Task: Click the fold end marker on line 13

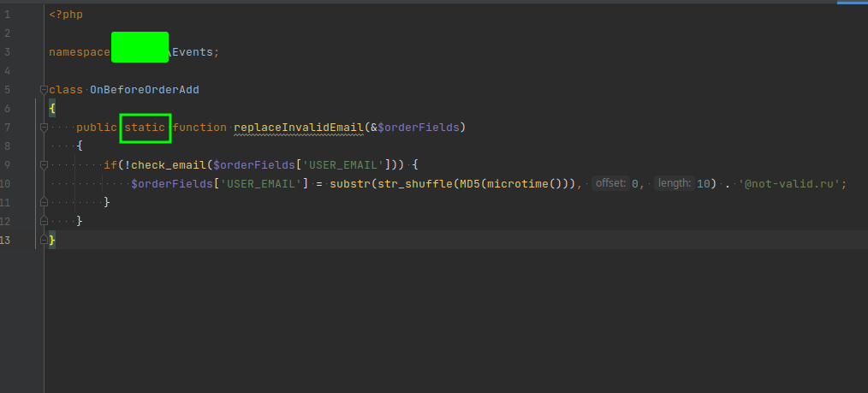Action: coord(44,241)
